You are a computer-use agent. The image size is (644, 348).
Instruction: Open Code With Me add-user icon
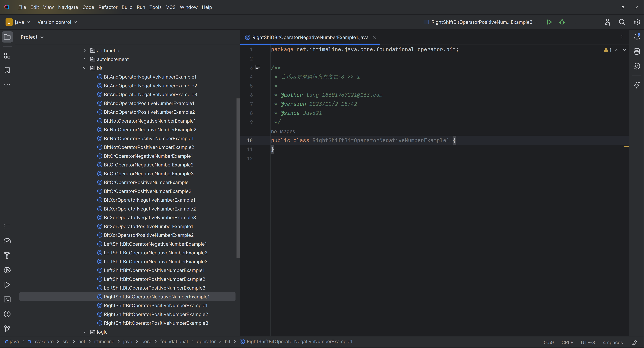608,22
